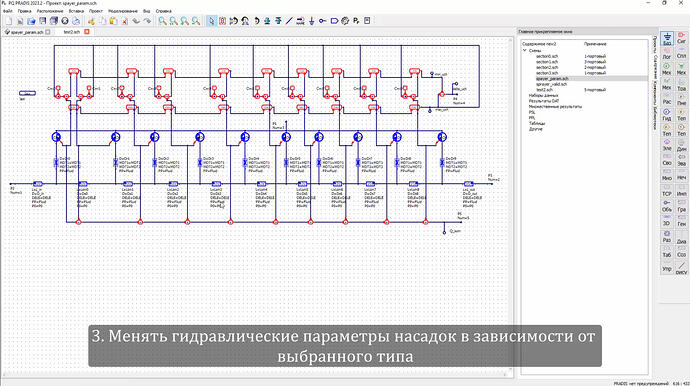The height and width of the screenshot is (386, 690).
Task: Activate the select arrow pointer tool
Action: 211,21
